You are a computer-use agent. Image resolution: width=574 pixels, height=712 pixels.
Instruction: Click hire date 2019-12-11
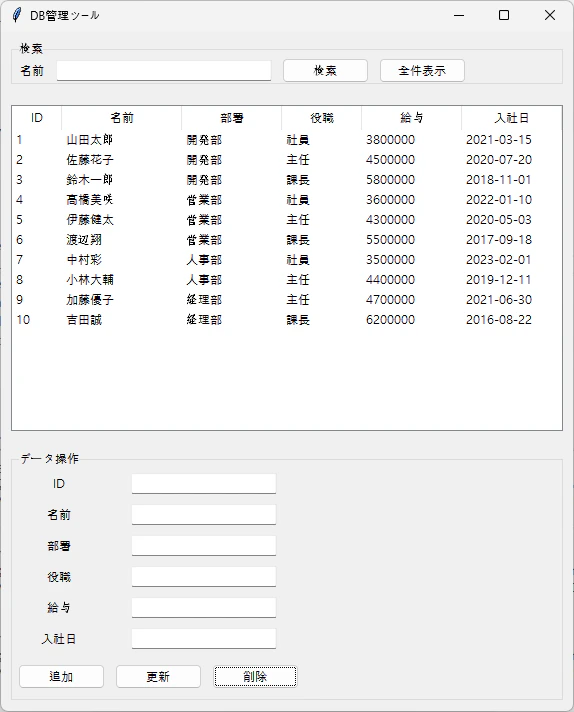click(499, 280)
